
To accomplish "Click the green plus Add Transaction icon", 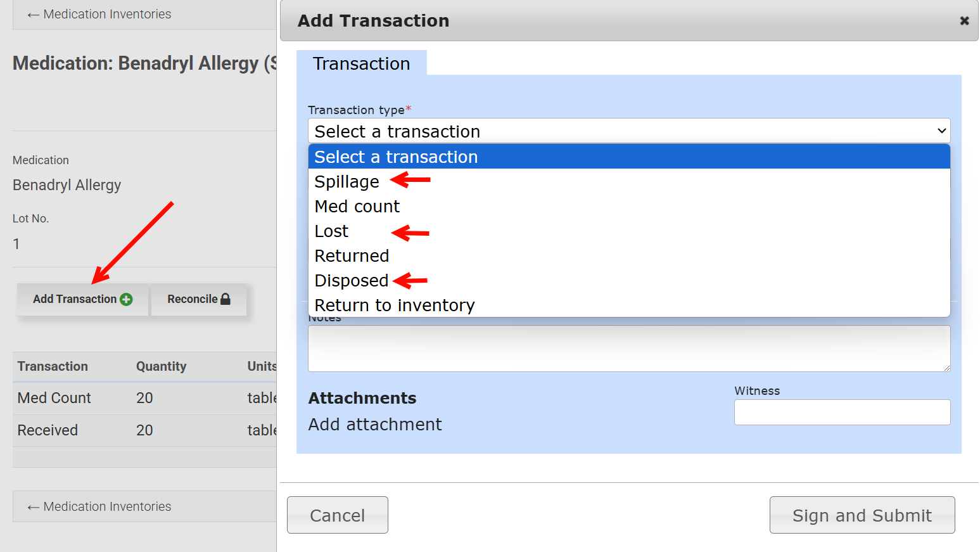I will click(x=126, y=300).
